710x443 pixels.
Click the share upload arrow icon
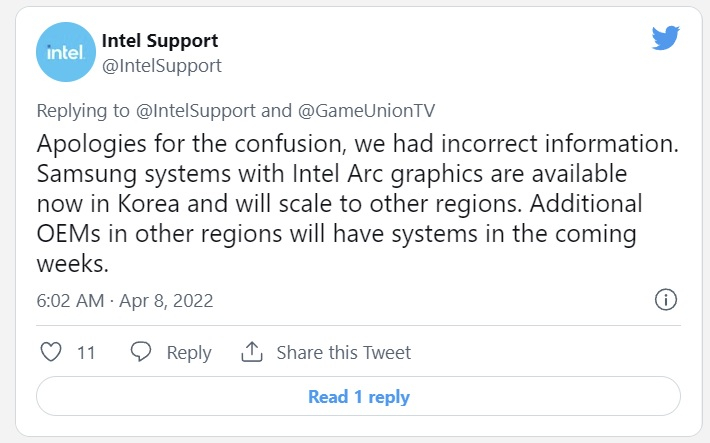[x=252, y=352]
